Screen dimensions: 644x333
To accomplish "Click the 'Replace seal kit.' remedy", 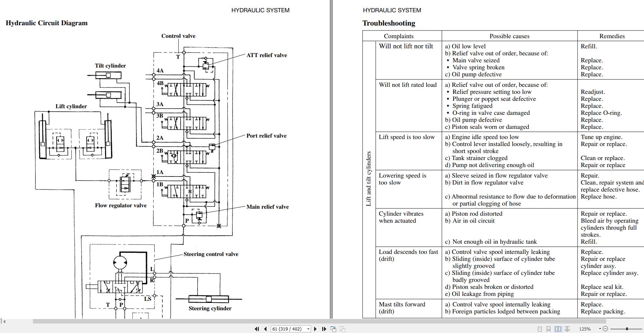I will pos(602,287).
